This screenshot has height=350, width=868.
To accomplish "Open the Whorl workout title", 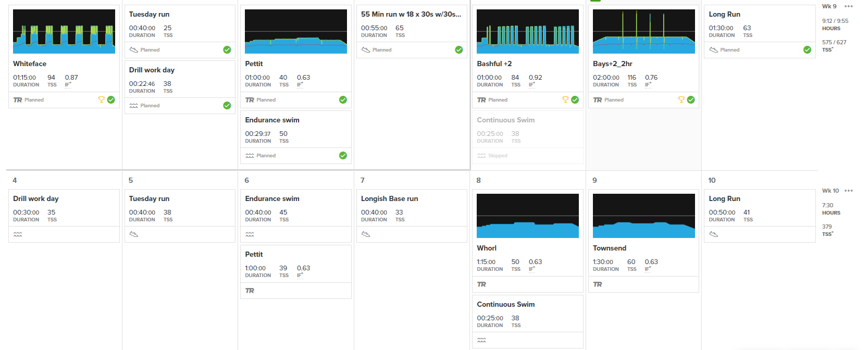I will [487, 248].
